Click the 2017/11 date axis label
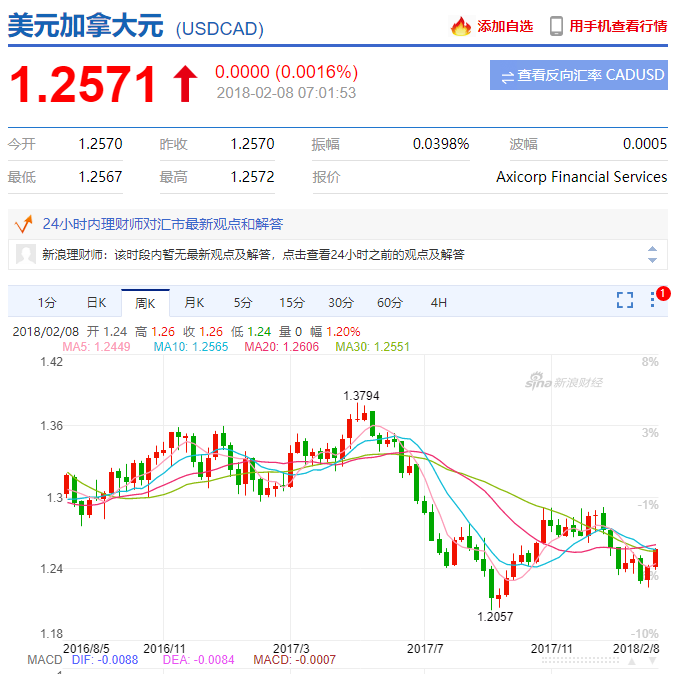Image resolution: width=678 pixels, height=674 pixels. coord(551,648)
